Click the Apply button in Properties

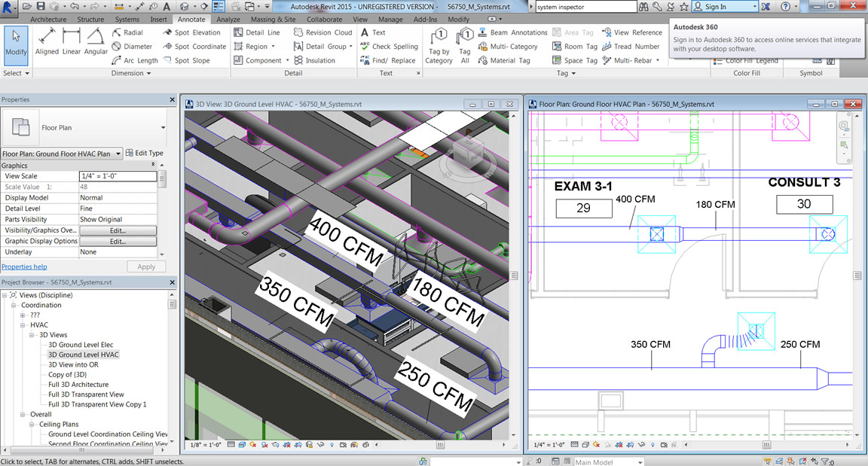pos(146,267)
